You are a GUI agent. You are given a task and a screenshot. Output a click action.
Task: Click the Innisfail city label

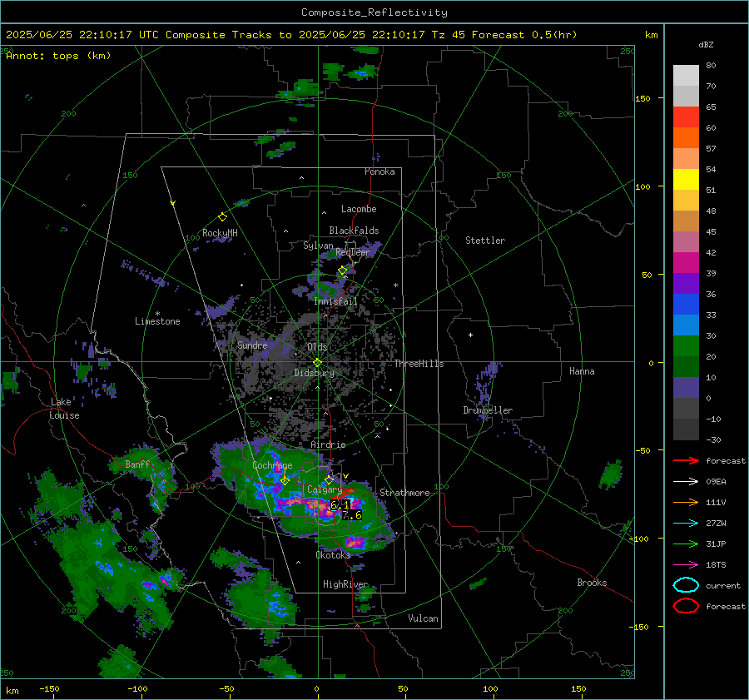pos(335,301)
